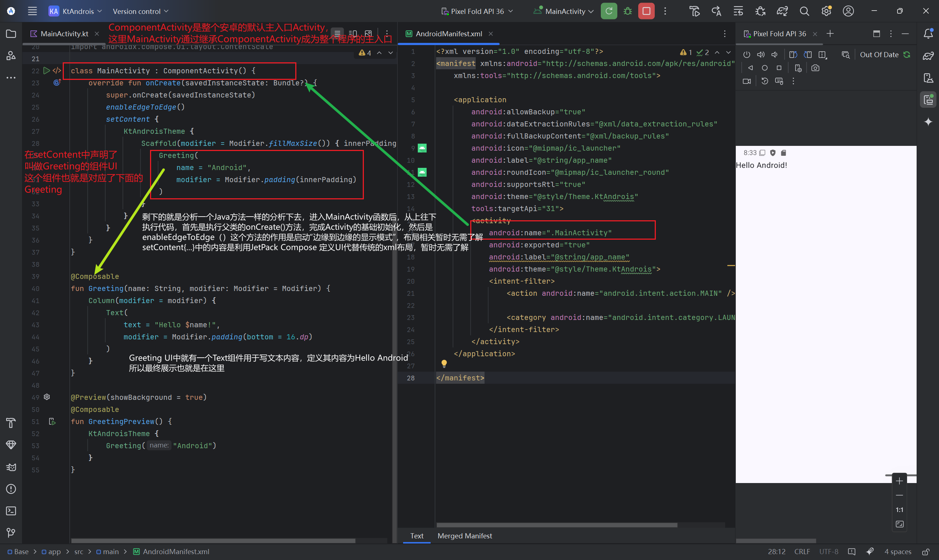Rotate the emulator right
Screen dimensions: 939x560
tap(808, 55)
